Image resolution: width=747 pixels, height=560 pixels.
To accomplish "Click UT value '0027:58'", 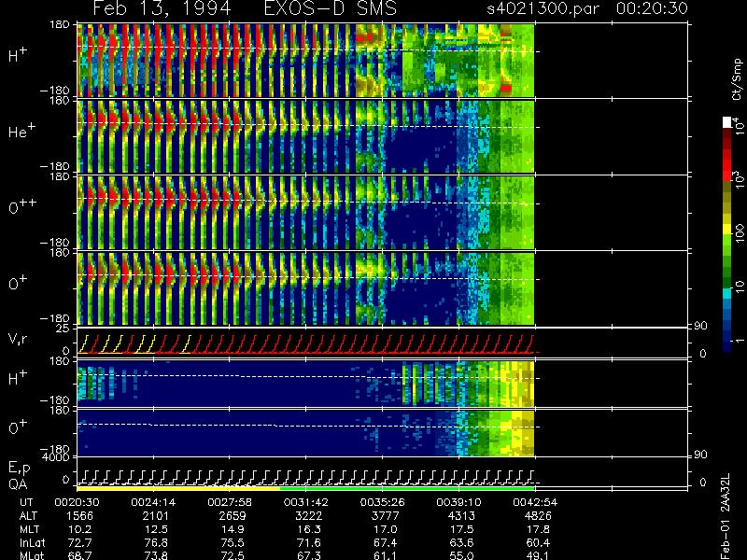I will 230,502.
